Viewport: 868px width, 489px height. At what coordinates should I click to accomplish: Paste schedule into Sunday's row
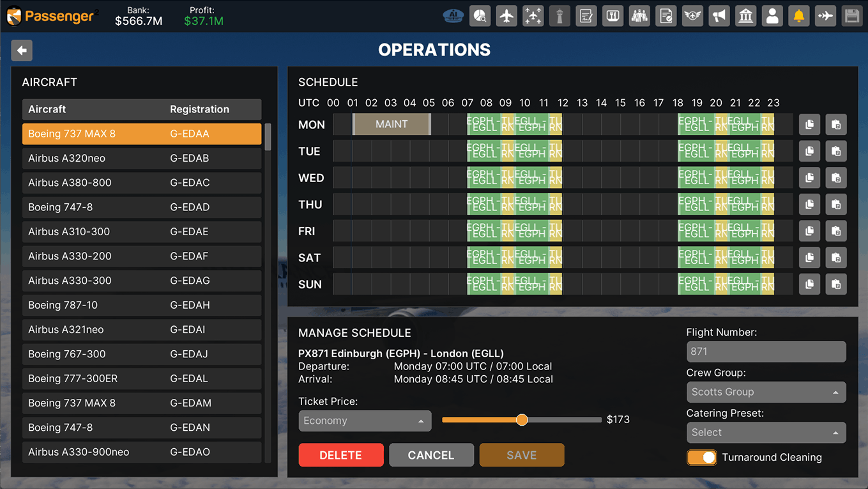pyautogui.click(x=835, y=284)
